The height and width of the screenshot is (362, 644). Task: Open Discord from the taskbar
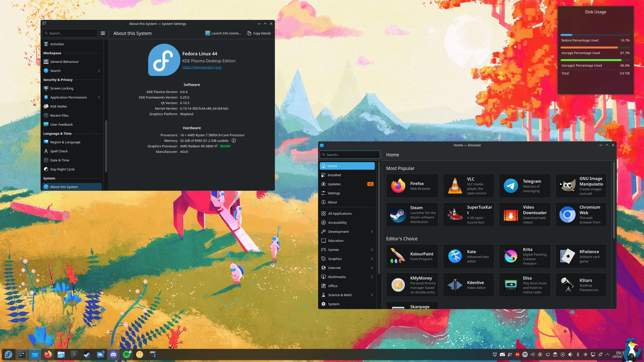113,354
